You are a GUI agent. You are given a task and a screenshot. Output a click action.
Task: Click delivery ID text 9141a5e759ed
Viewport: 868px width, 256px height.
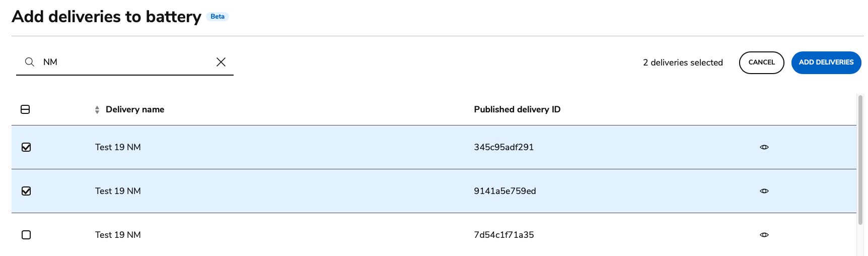coord(504,191)
